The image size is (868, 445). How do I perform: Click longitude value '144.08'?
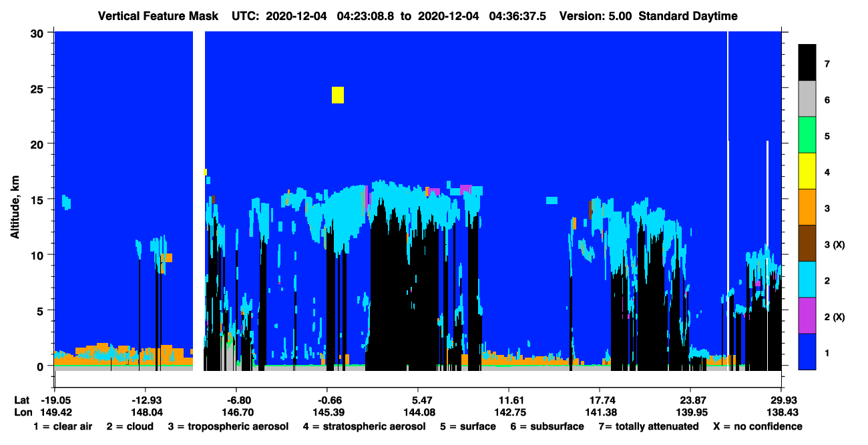coord(418,412)
